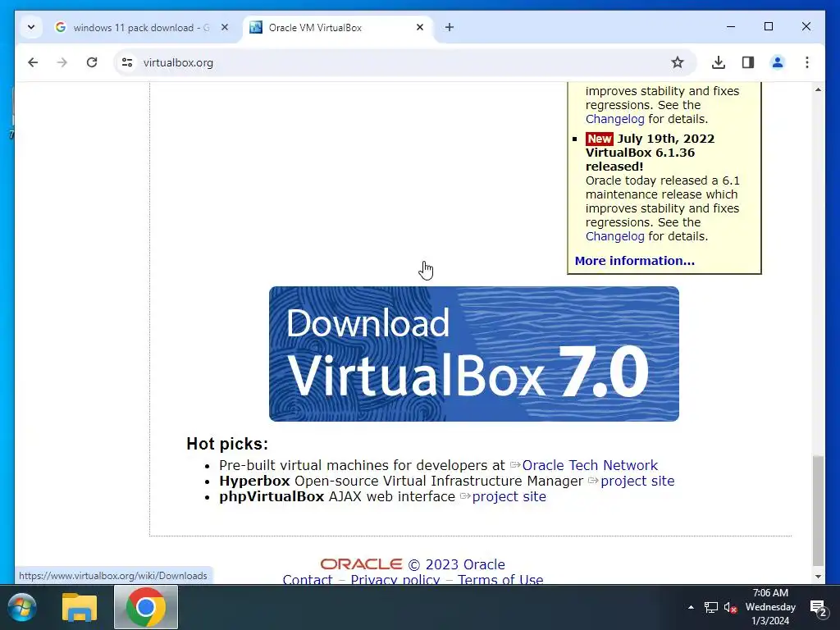Open the Hyperbox project site link
This screenshot has width=840, height=630.
pos(637,481)
